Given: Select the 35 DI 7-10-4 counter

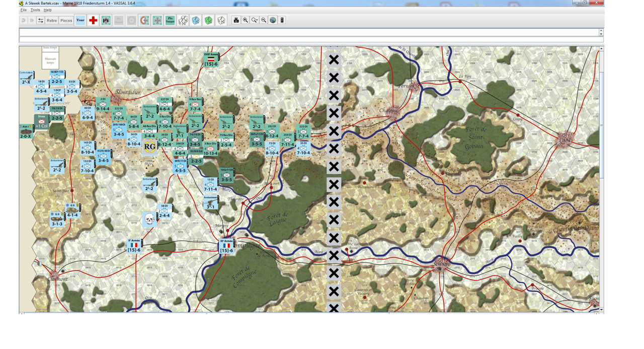Looking at the screenshot, I should [303, 149].
